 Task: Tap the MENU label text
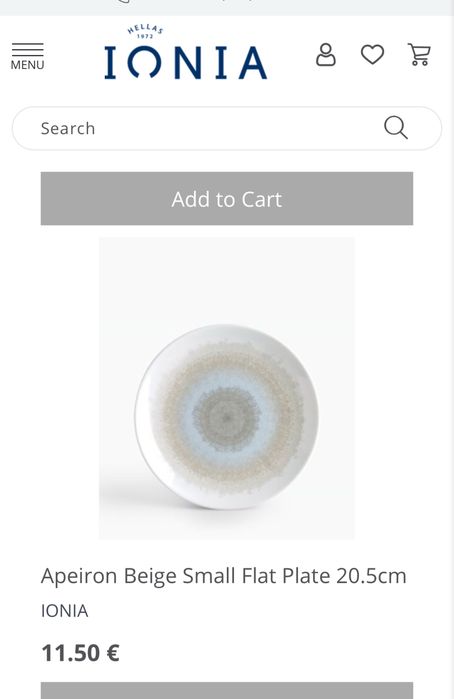27,65
